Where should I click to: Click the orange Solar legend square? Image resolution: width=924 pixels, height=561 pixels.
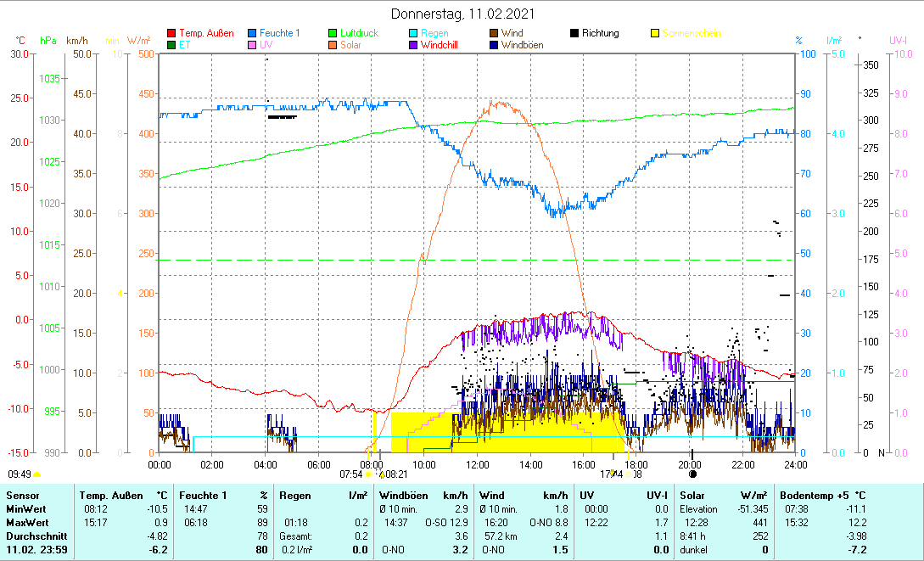(333, 45)
